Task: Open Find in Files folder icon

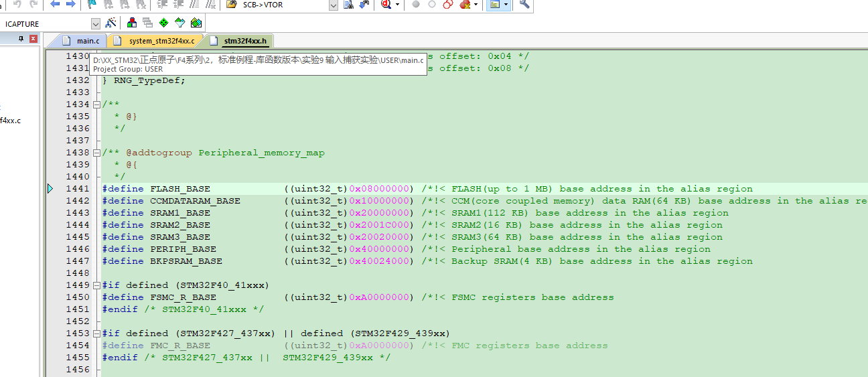Action: coord(232,4)
